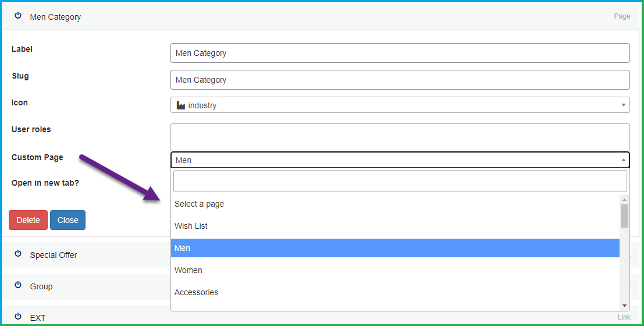
Task: Click the blue Close button
Action: click(67, 220)
